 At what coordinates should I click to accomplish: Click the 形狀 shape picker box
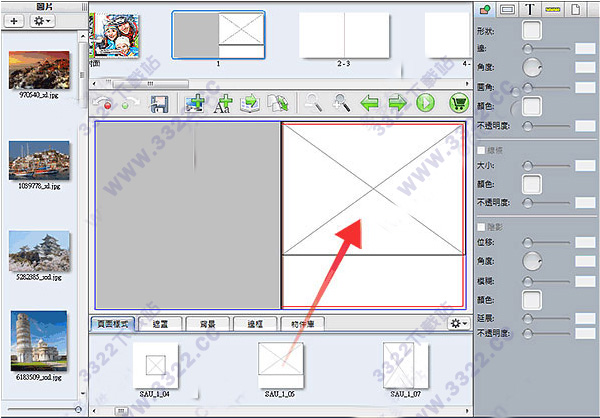pos(532,30)
